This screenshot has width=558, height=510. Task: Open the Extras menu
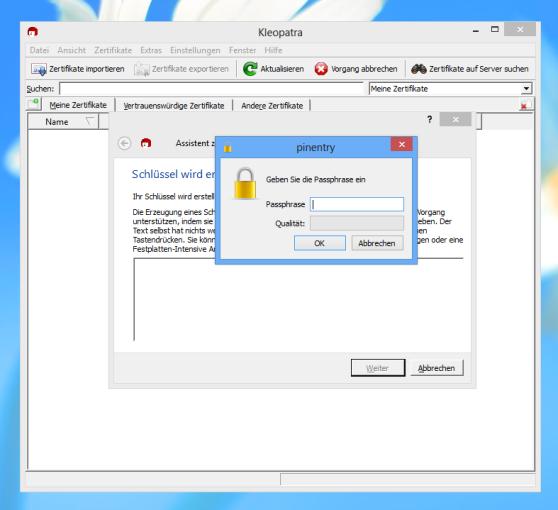151,51
